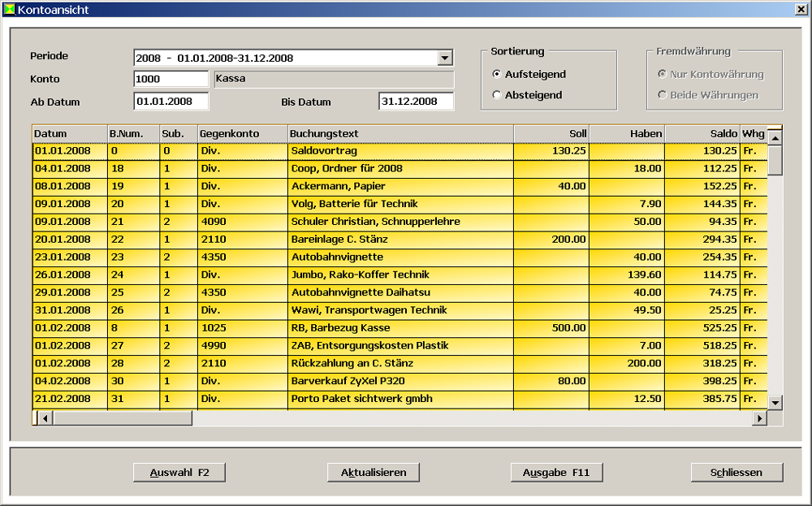Click into the Konto number field
The height and width of the screenshot is (506, 812).
(x=171, y=80)
